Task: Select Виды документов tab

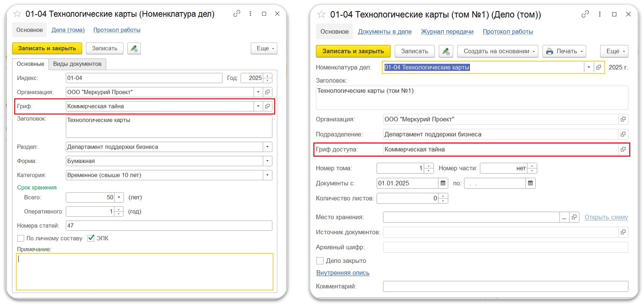Action: click(x=77, y=64)
